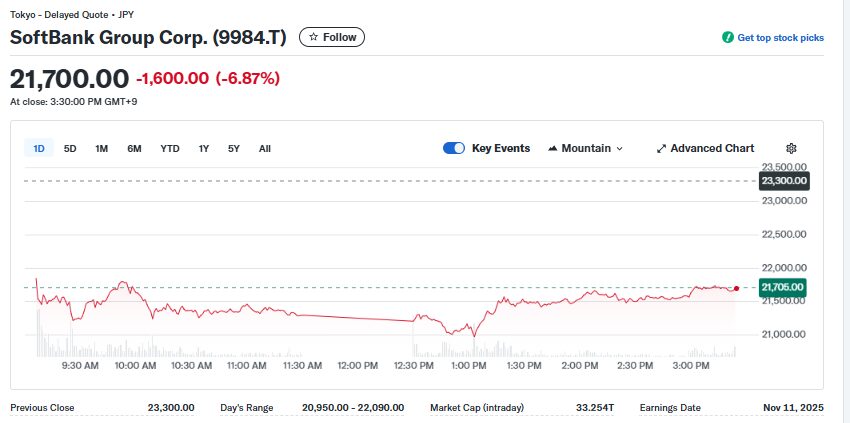
Task: Switch to the 5D time range
Action: [x=70, y=148]
